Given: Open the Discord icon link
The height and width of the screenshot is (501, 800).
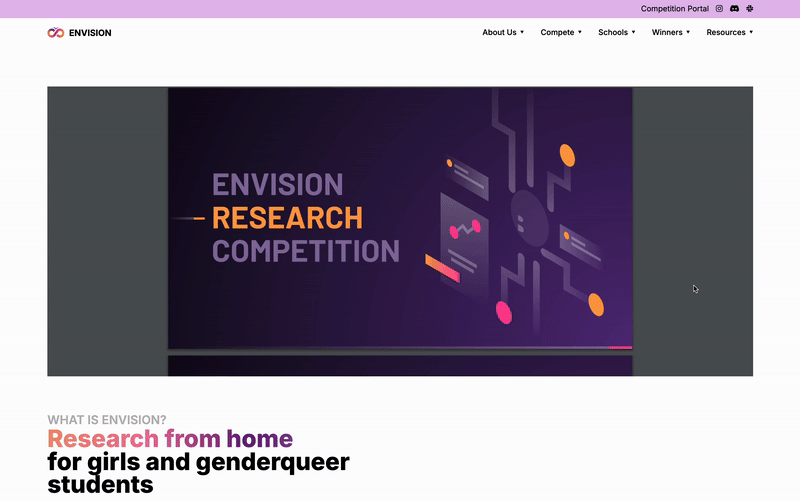Looking at the screenshot, I should click(734, 9).
